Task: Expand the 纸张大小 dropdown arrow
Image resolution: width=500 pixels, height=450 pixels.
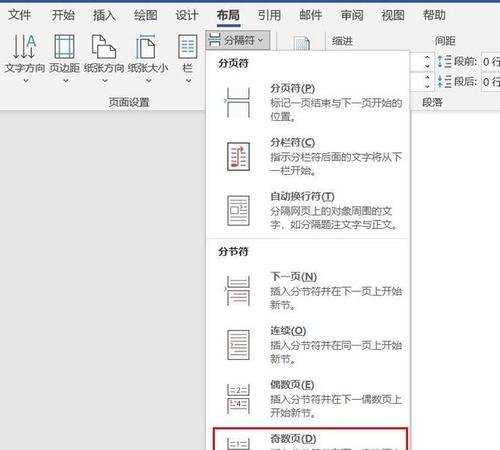Action: (149, 81)
